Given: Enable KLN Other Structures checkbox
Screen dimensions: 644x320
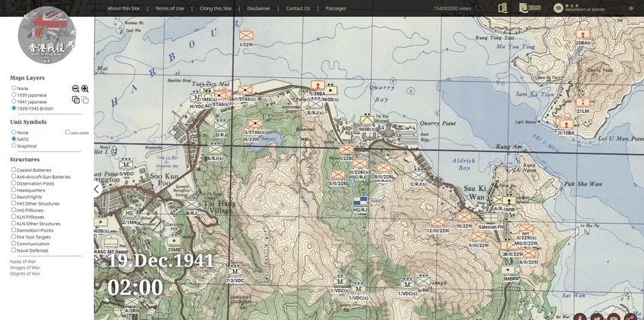Looking at the screenshot, I should pyautogui.click(x=14, y=223).
